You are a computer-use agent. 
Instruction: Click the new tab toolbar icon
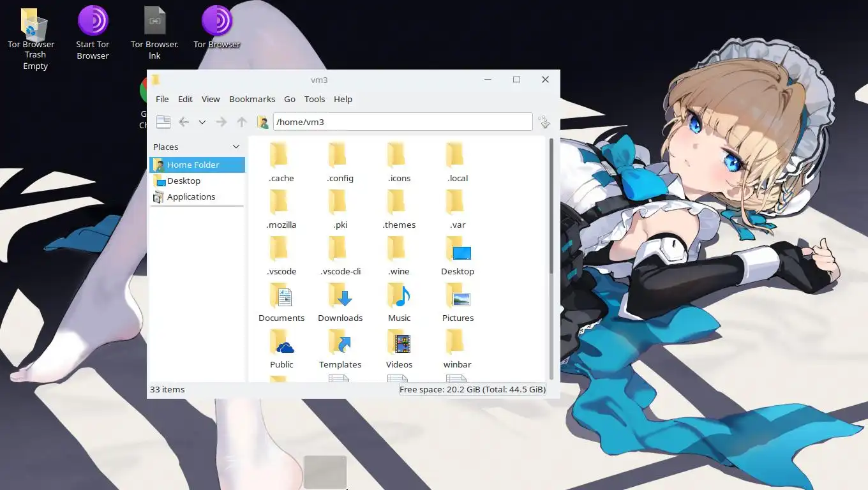pos(163,122)
